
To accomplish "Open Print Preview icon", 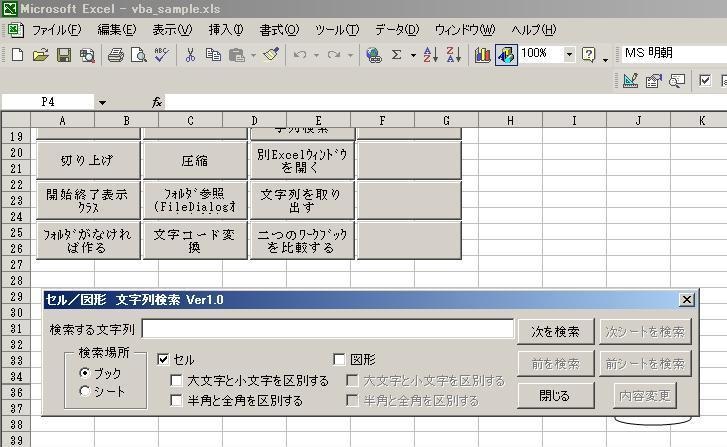I will [138, 55].
